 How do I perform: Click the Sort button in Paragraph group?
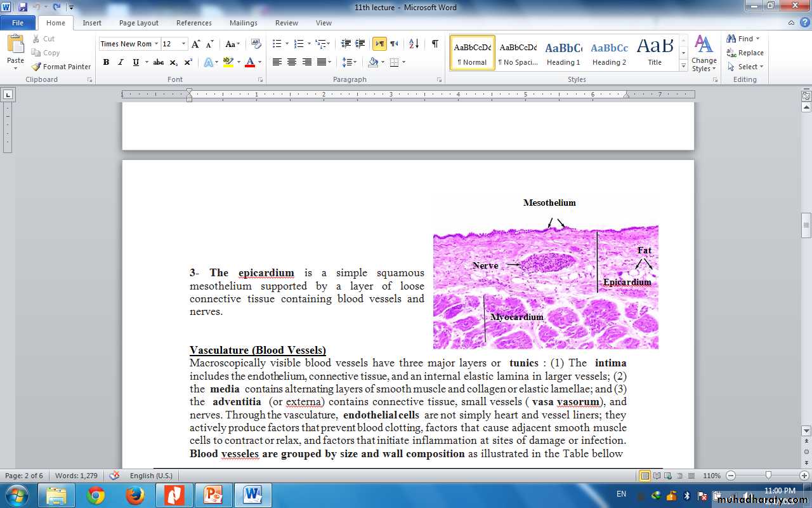pos(414,44)
